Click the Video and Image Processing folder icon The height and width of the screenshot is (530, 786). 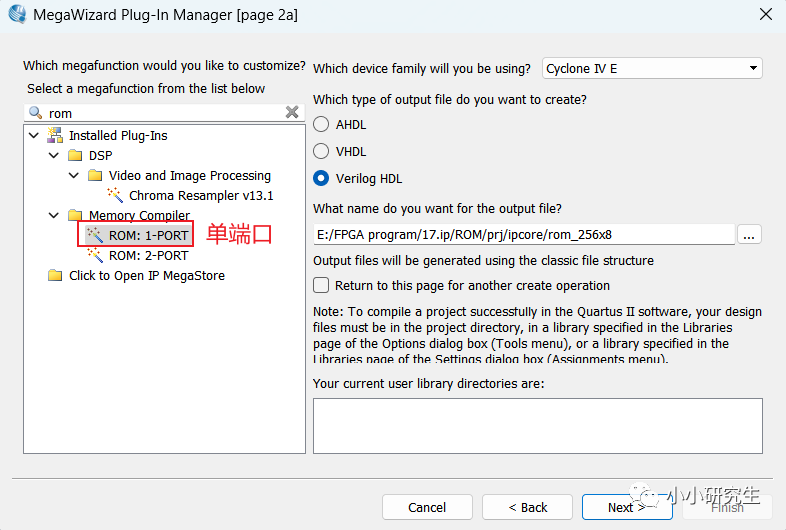tap(95, 175)
